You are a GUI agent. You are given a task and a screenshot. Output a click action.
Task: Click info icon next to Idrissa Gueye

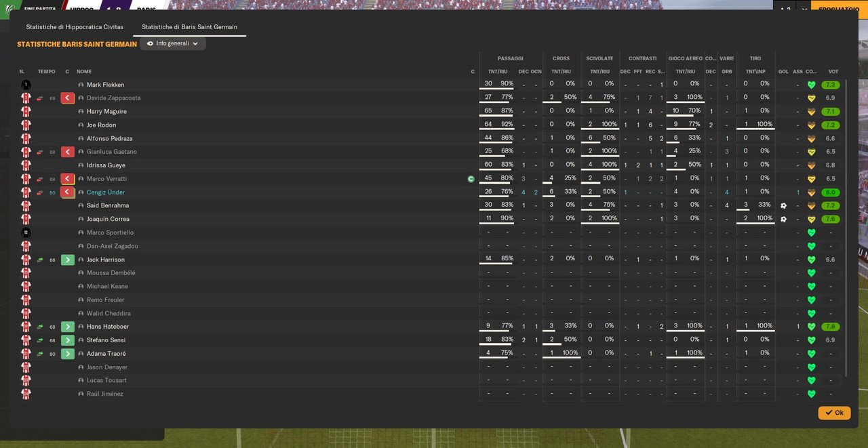click(x=81, y=165)
